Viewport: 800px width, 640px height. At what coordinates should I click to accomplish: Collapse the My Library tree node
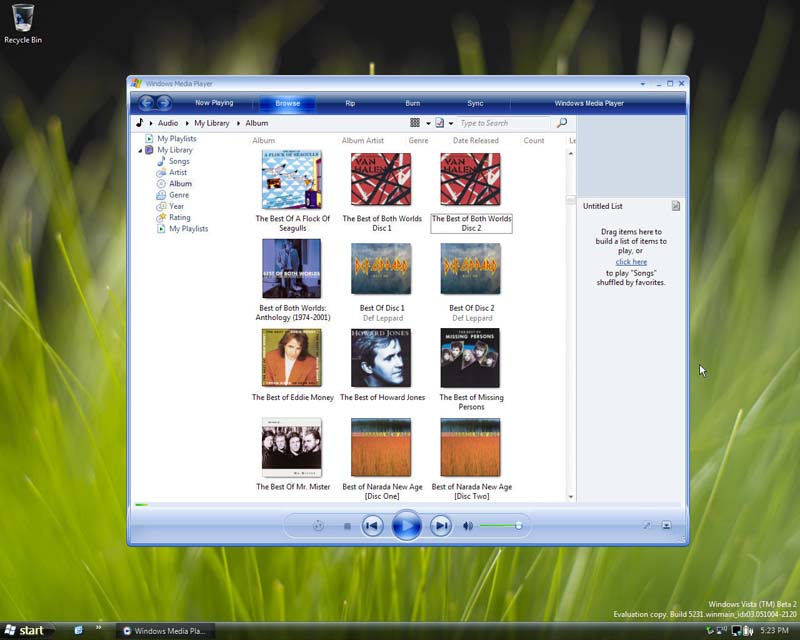(x=140, y=150)
